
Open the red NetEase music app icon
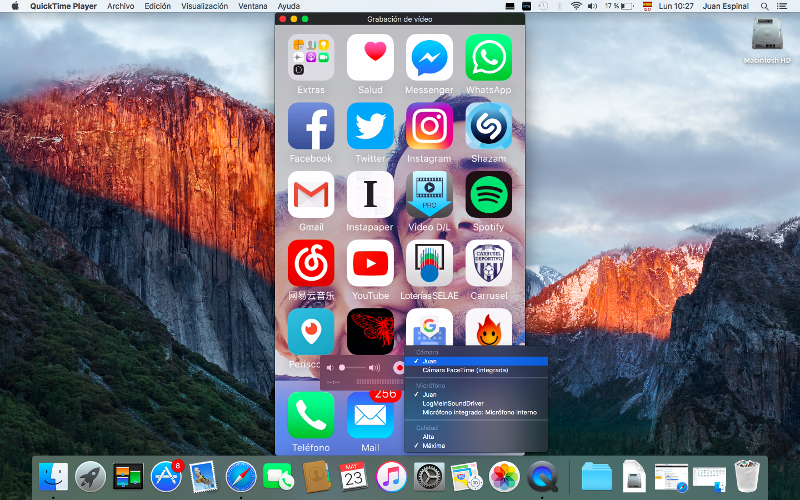[x=311, y=263]
